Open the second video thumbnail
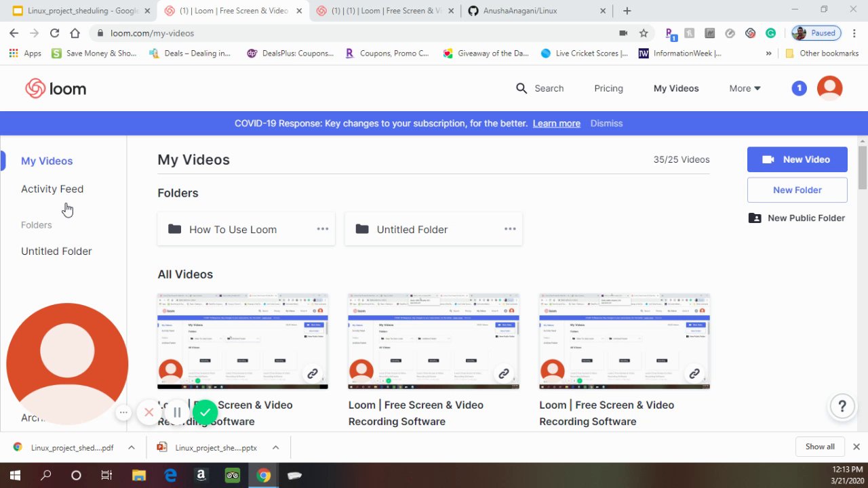The image size is (868, 488). pos(434,341)
